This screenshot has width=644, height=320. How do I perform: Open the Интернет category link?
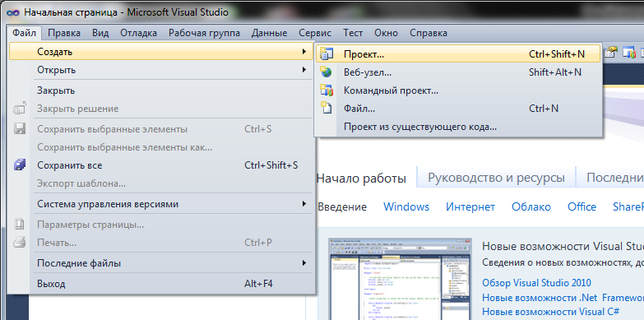[x=470, y=206]
